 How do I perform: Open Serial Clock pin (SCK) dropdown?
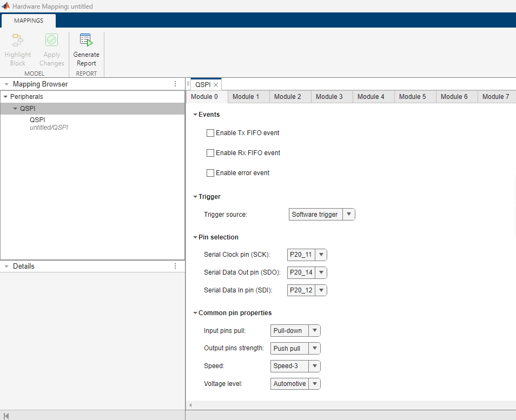pos(307,255)
